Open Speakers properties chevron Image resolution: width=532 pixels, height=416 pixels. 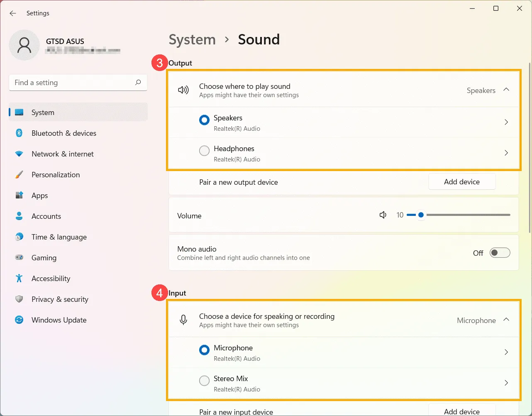coord(506,122)
